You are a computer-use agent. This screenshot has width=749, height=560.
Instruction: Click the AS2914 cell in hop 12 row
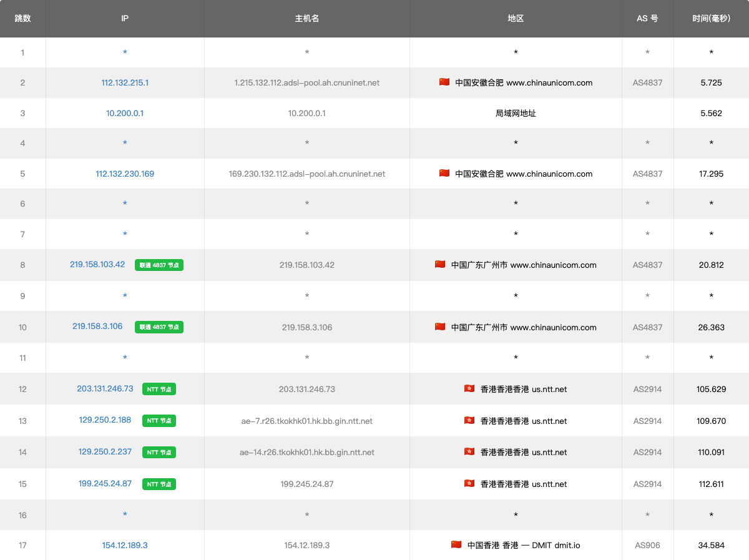(x=647, y=389)
